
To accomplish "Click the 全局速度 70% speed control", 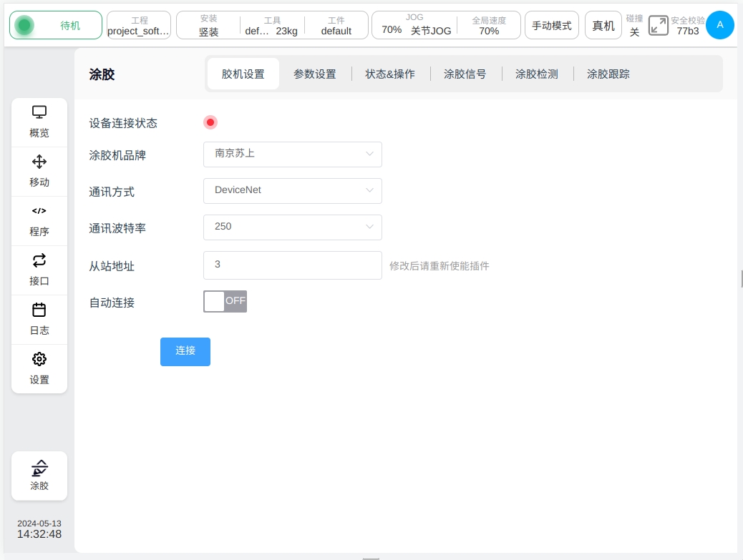I will [489, 26].
